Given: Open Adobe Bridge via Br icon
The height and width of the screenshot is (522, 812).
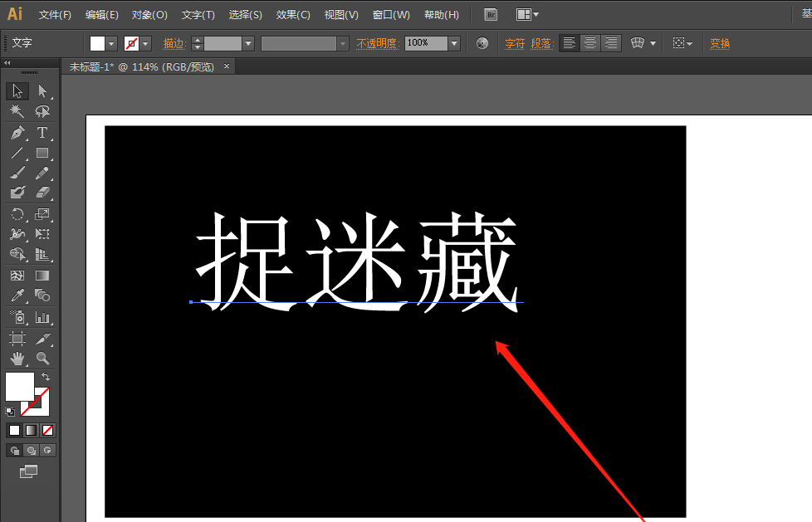Looking at the screenshot, I should pos(492,15).
